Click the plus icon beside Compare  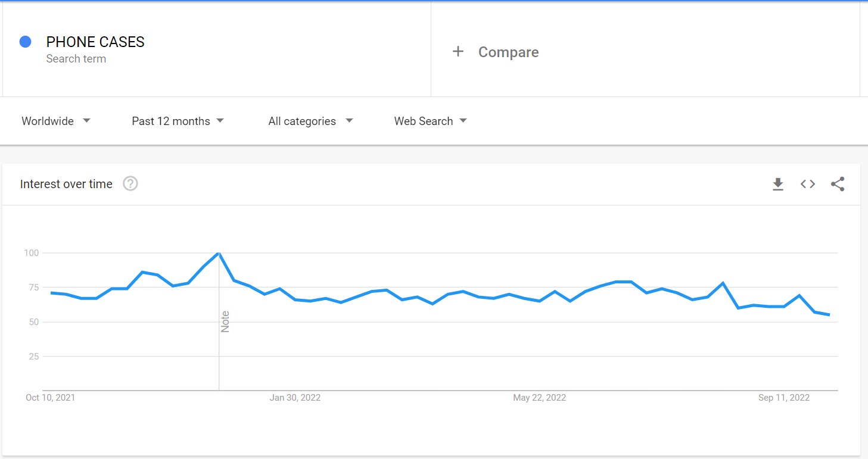458,52
